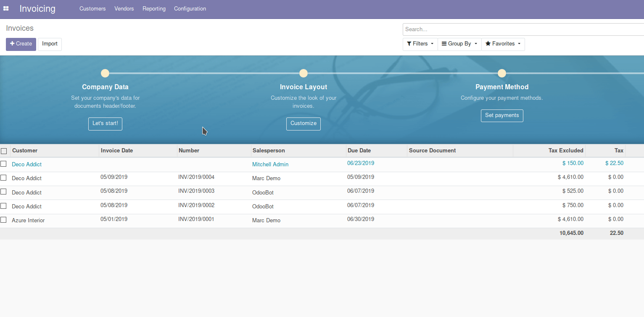This screenshot has height=317, width=644.
Task: Click the Payment Method step circle
Action: pos(501,73)
